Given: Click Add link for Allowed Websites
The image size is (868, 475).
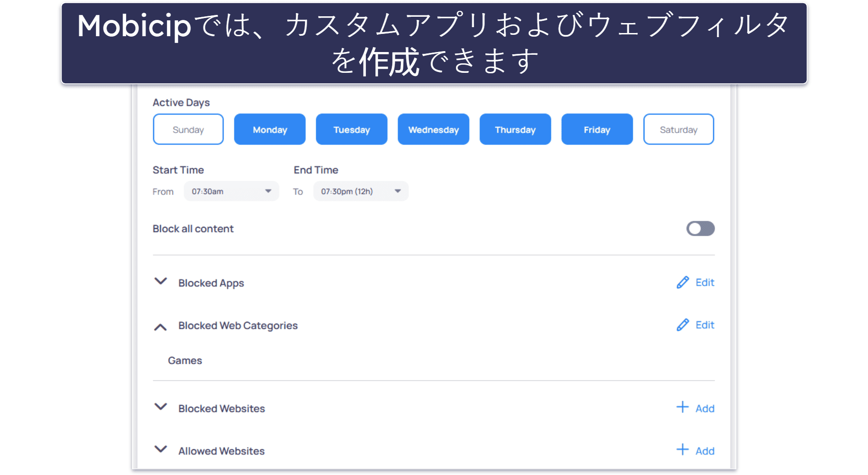Looking at the screenshot, I should click(x=705, y=451).
